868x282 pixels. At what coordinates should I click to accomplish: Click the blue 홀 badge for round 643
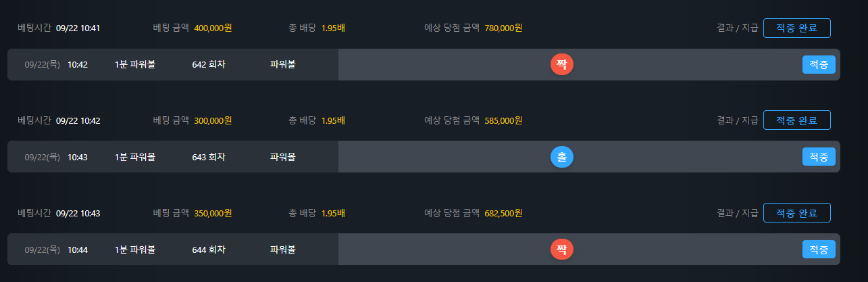click(x=561, y=157)
